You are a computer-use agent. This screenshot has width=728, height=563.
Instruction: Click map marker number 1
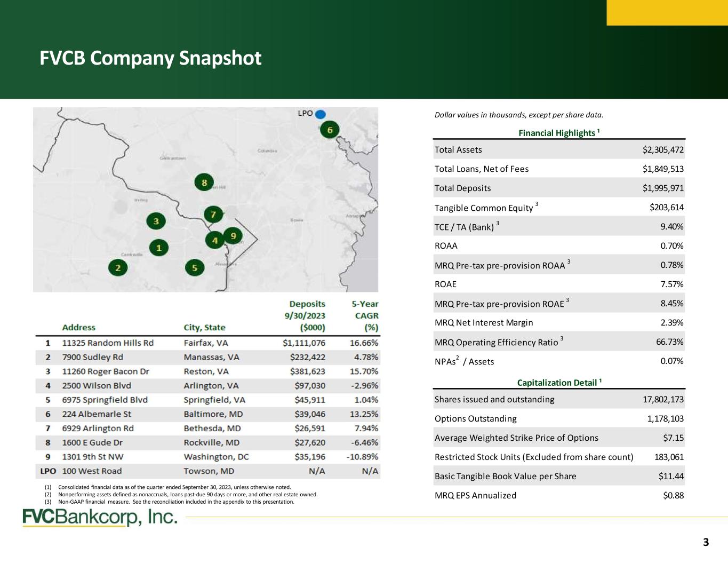(x=158, y=248)
